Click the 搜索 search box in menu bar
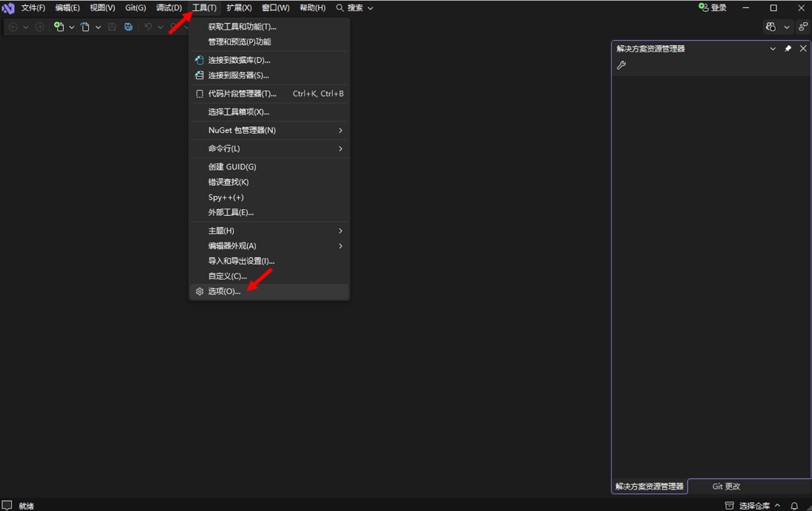This screenshot has width=812, height=511. [354, 8]
